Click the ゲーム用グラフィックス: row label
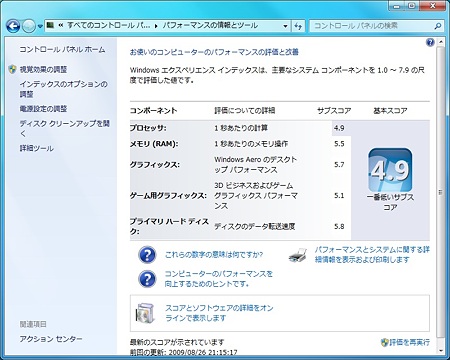 (x=168, y=196)
